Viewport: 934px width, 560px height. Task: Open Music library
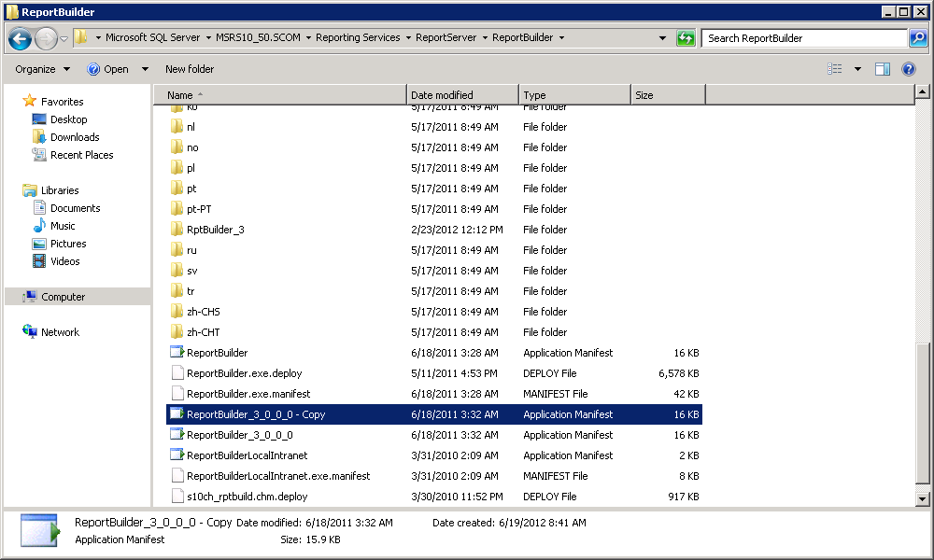coord(63,226)
